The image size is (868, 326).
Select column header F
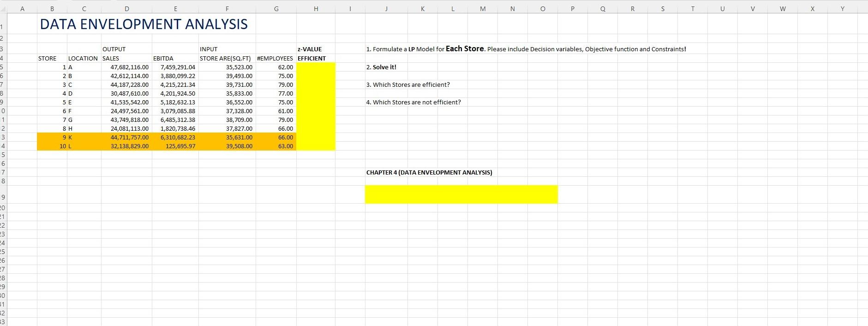tap(227, 9)
